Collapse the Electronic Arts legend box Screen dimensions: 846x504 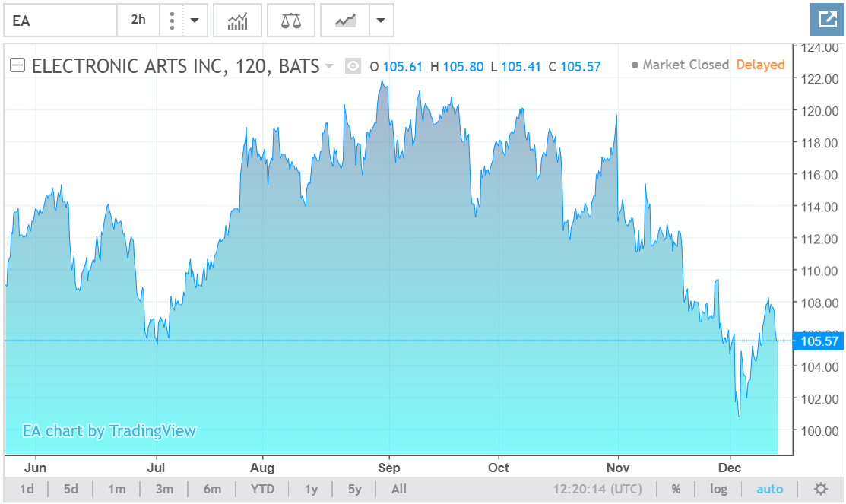point(17,66)
